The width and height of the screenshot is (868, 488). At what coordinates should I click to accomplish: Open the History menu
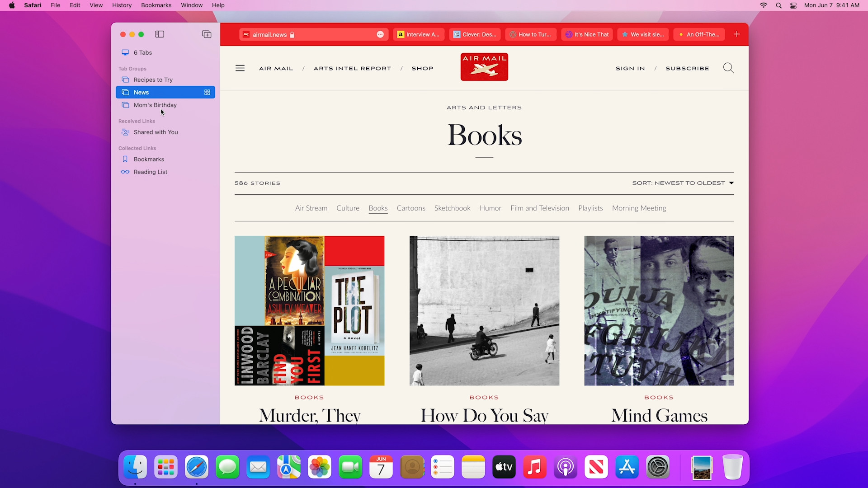[121, 5]
